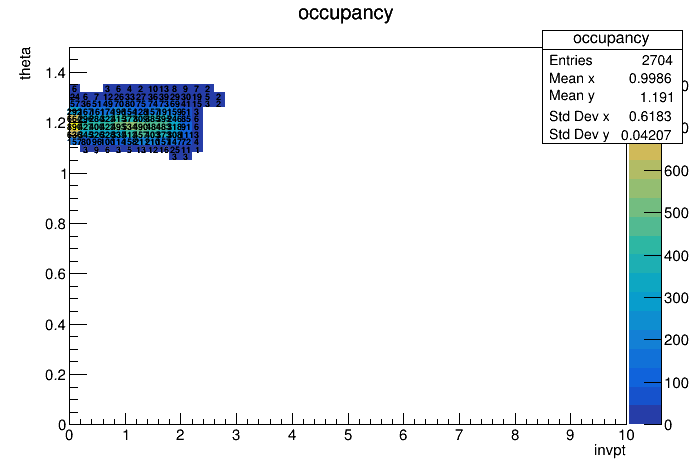
Task: Click the "Mean y" stats label
Action: pyautogui.click(x=572, y=96)
